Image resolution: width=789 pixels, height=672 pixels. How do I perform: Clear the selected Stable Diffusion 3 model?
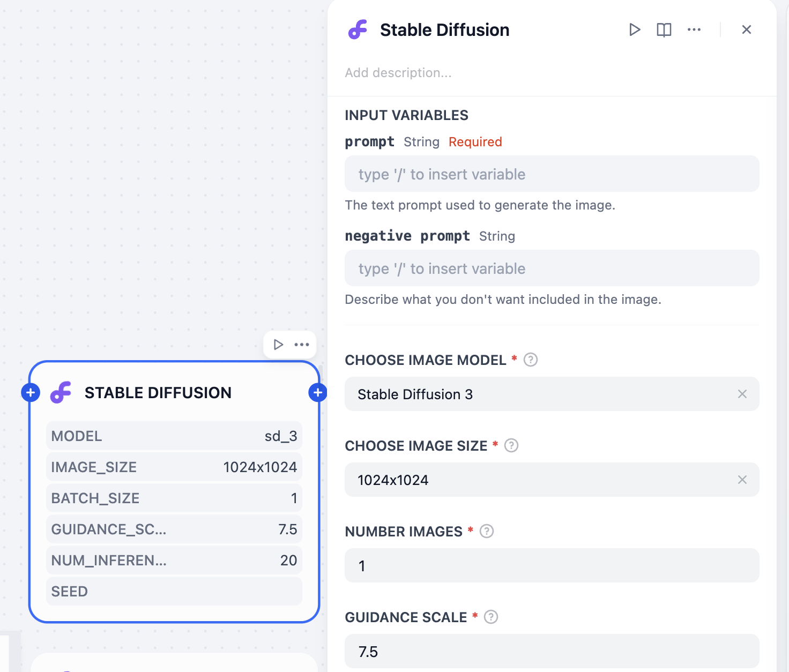[742, 394]
